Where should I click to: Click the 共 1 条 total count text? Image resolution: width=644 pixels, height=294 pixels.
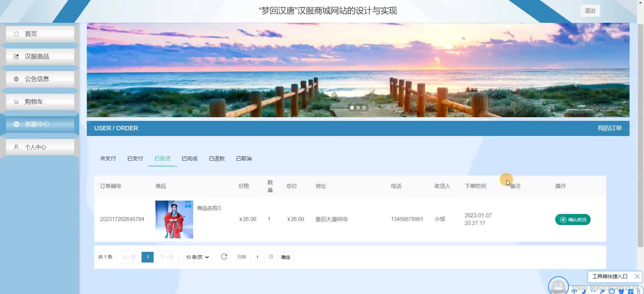[x=105, y=257]
